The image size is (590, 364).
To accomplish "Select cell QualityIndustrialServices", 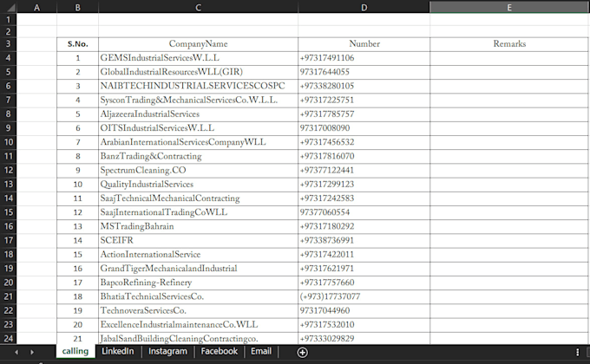I will coord(198,185).
